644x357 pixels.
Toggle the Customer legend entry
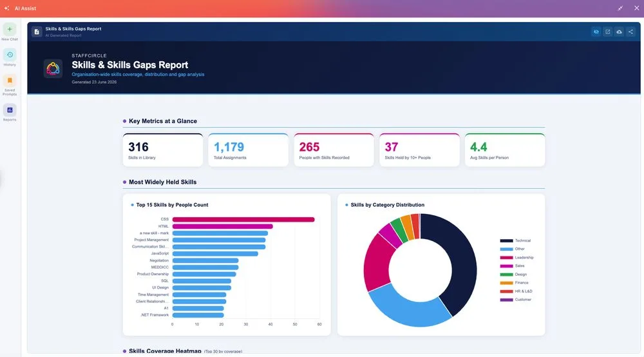point(515,300)
